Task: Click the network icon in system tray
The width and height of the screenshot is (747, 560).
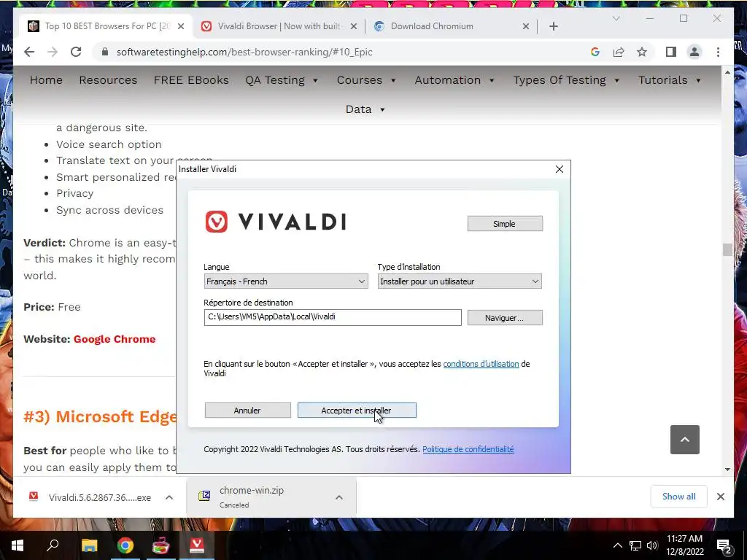Action: pyautogui.click(x=635, y=545)
